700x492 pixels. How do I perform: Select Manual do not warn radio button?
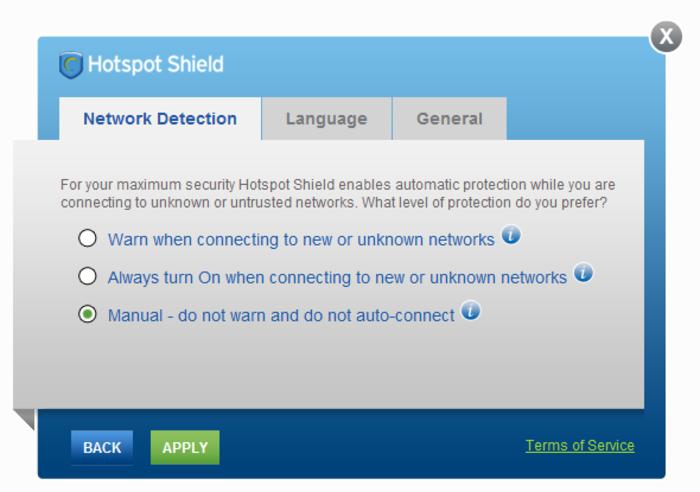pos(88,314)
